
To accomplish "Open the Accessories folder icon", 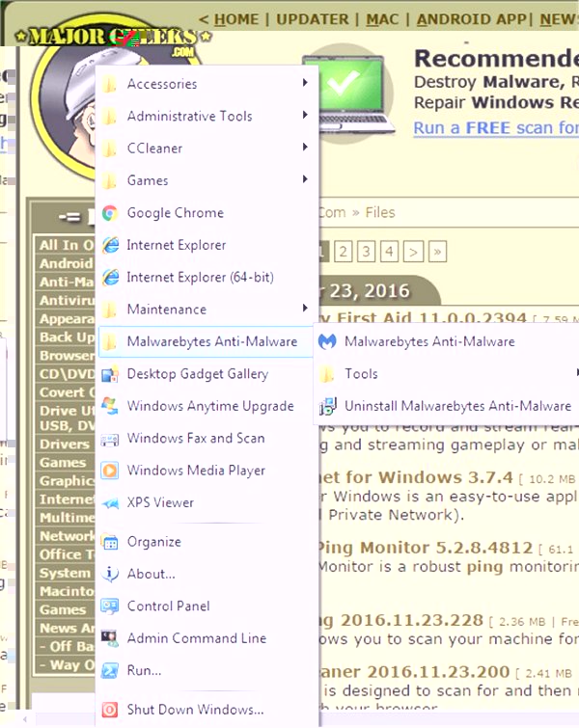I will (x=110, y=84).
